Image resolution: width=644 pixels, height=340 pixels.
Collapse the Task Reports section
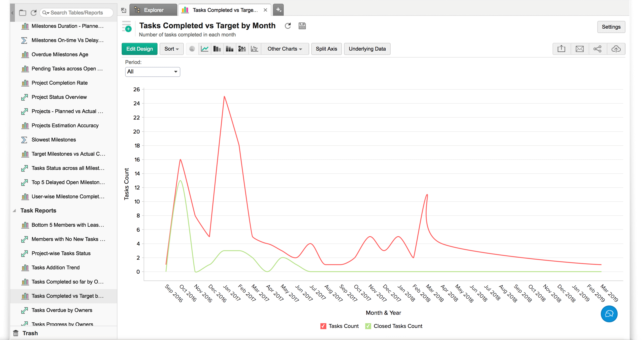14,210
